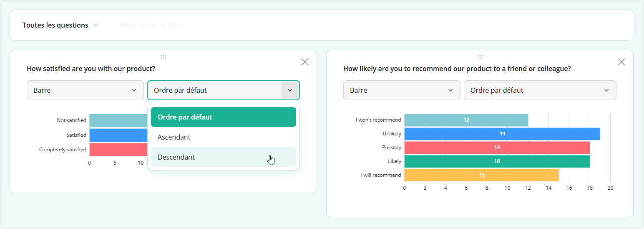Click the I won't recommend bar
Viewport: 644px width, 229px height.
(466, 120)
